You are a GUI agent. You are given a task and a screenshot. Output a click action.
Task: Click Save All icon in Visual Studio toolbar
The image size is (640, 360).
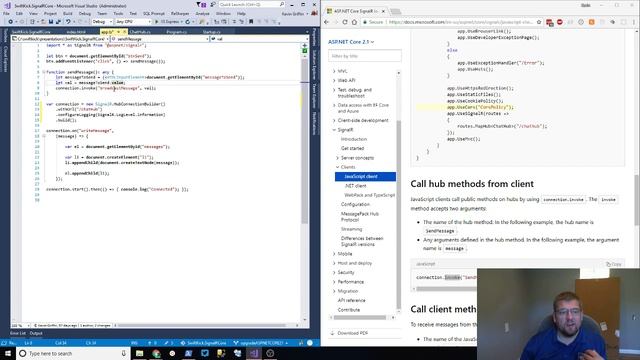pos(58,22)
